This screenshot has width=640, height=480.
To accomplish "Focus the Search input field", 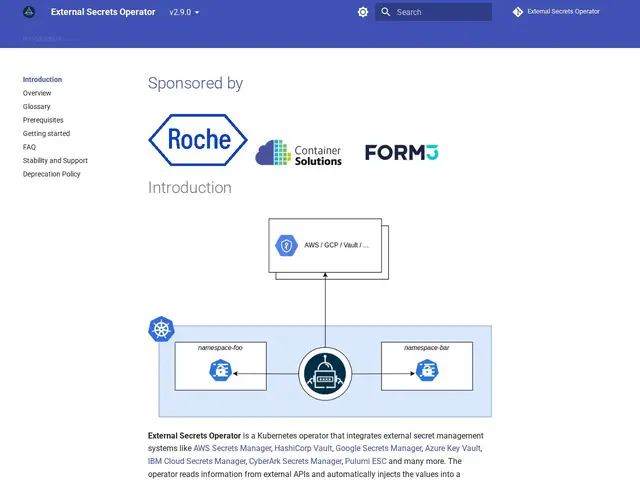I will [433, 12].
